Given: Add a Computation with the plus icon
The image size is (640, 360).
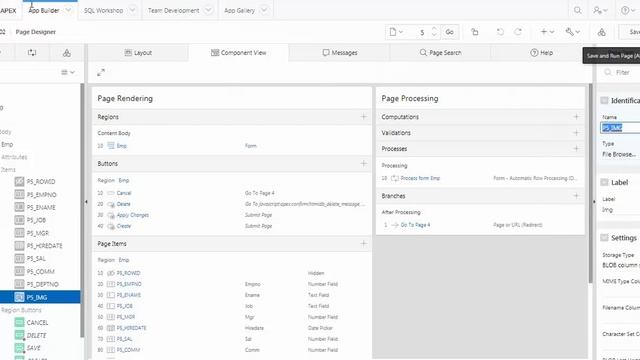Looking at the screenshot, I should [576, 117].
